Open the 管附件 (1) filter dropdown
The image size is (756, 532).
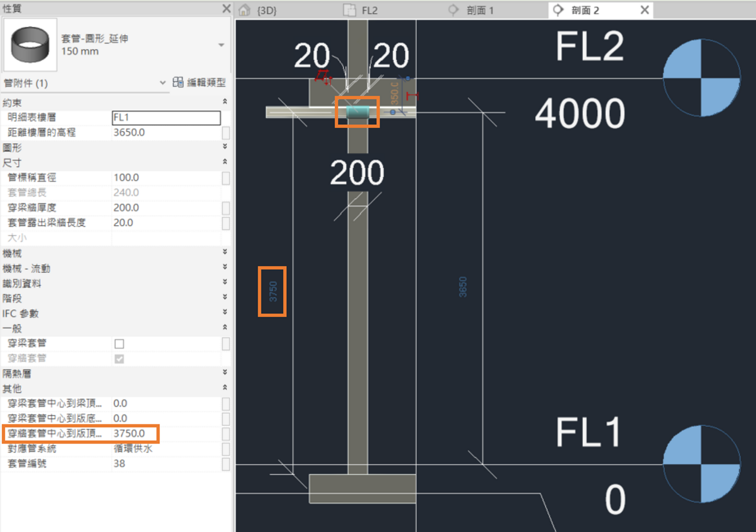point(163,83)
